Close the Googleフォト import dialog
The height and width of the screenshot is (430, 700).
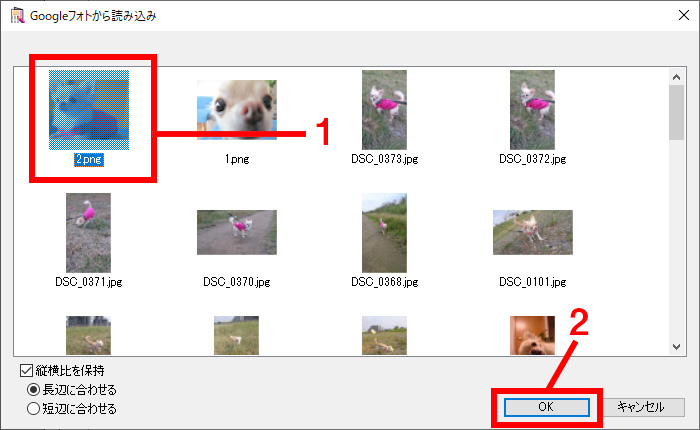click(x=683, y=15)
